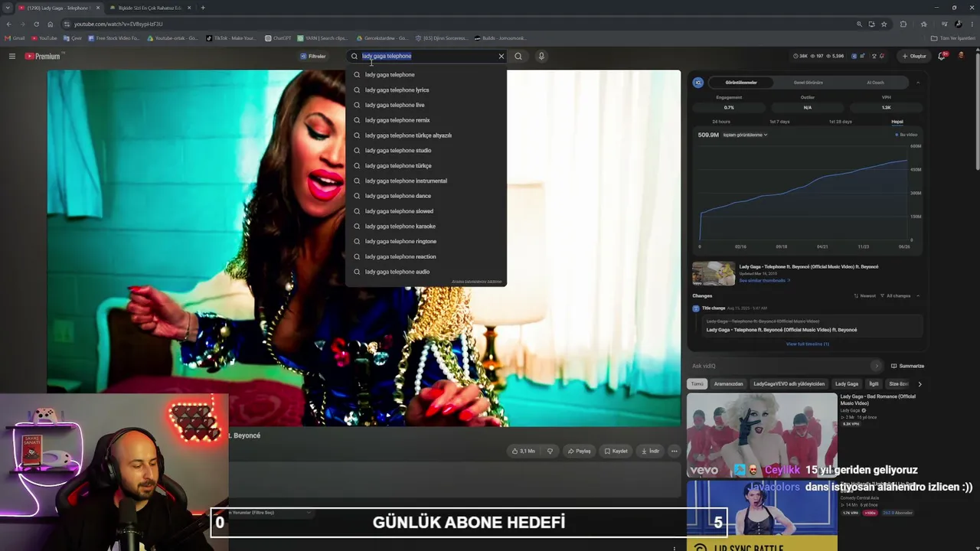Open the View full timeline link

(807, 344)
